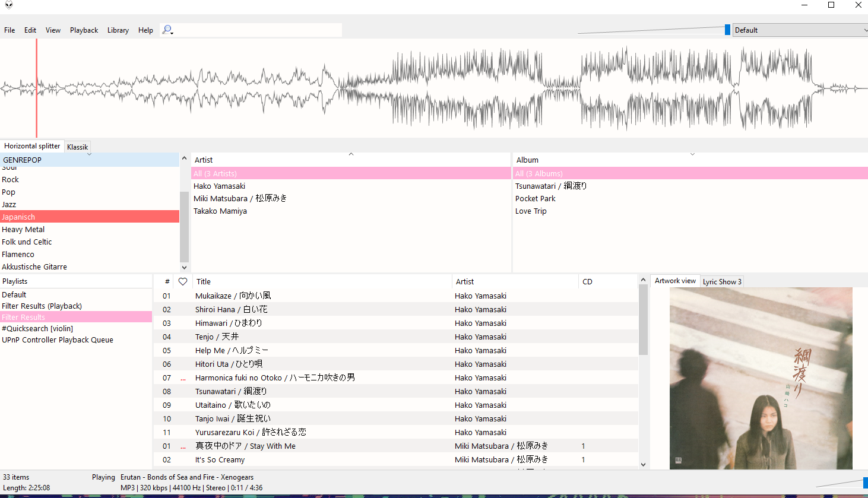868x498 pixels.
Task: Select the Akkustische Gitarre genre
Action: click(89, 267)
